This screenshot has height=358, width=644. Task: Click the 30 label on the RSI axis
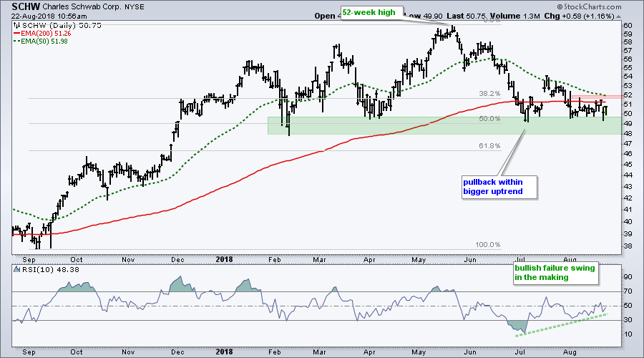(628, 320)
